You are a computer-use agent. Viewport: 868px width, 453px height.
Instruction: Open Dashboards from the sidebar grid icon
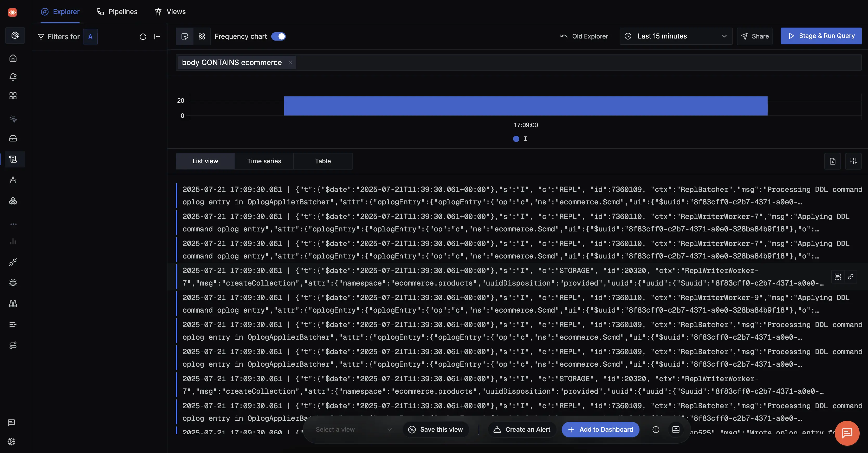click(x=13, y=96)
